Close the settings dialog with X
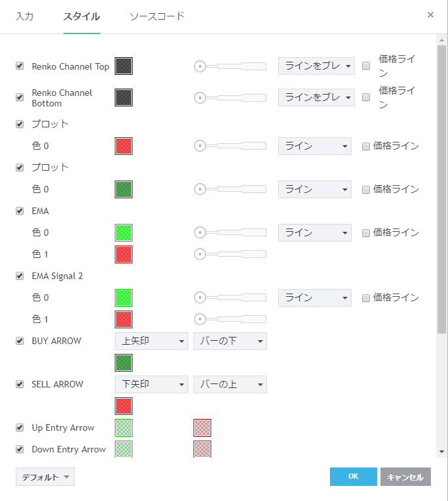The image size is (448, 501). coord(430,14)
